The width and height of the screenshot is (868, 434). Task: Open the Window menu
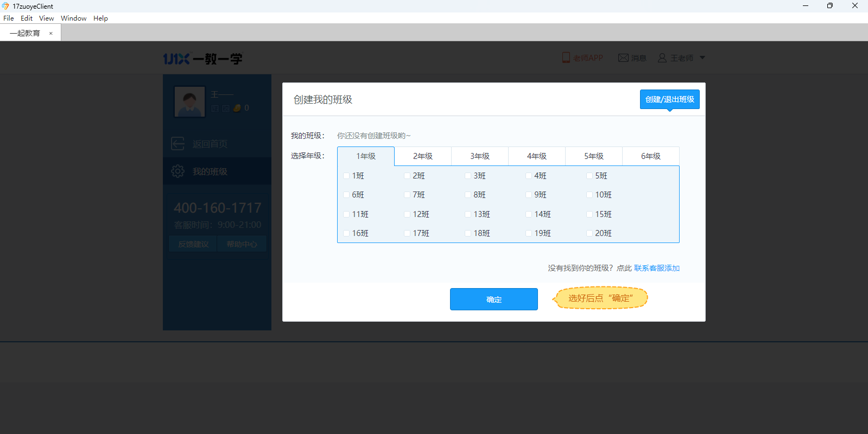click(73, 18)
